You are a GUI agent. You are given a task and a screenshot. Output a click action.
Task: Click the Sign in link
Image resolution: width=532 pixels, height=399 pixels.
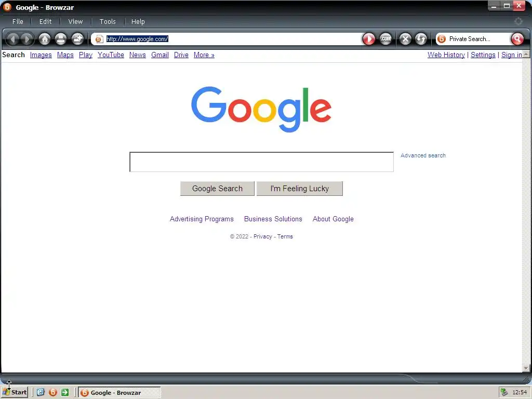click(512, 55)
